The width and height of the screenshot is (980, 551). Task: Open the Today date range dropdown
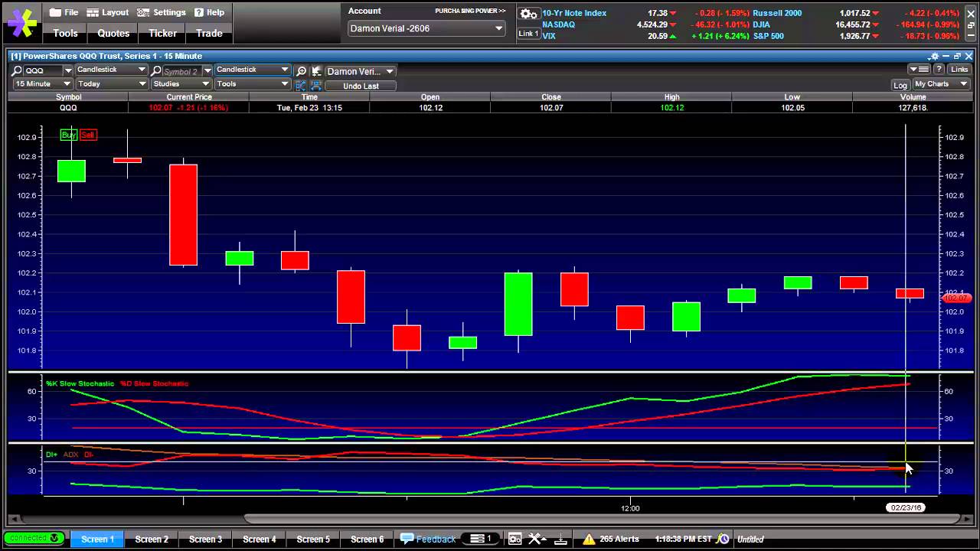111,83
